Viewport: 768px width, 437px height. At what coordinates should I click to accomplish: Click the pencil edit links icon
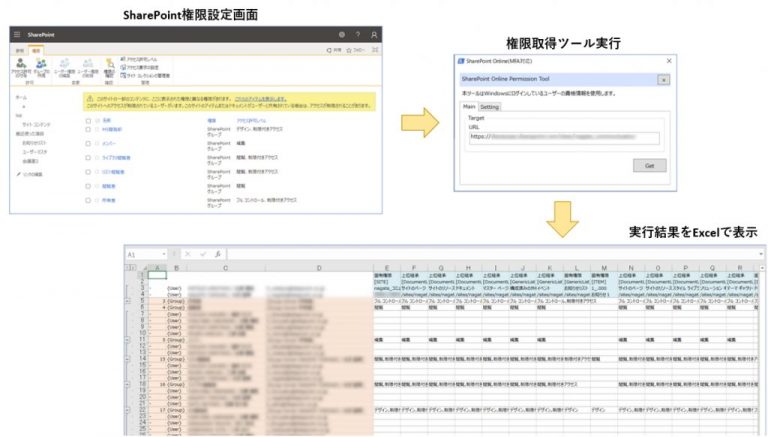pyautogui.click(x=19, y=174)
